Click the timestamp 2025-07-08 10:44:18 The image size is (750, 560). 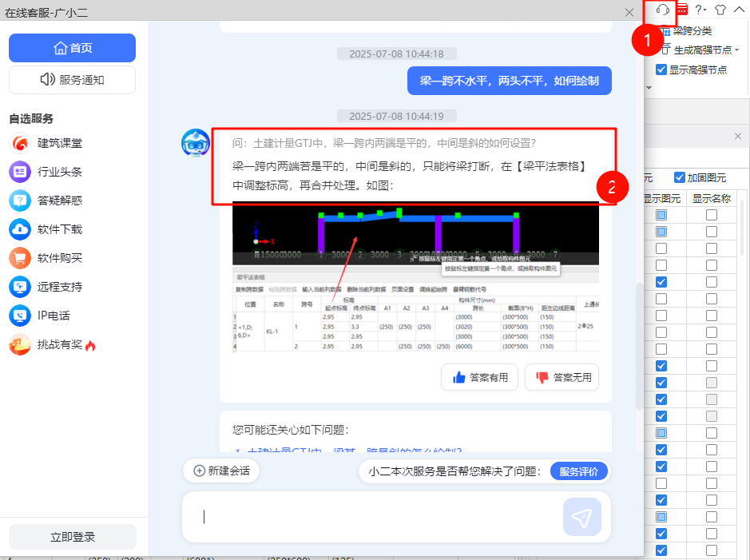click(x=396, y=54)
